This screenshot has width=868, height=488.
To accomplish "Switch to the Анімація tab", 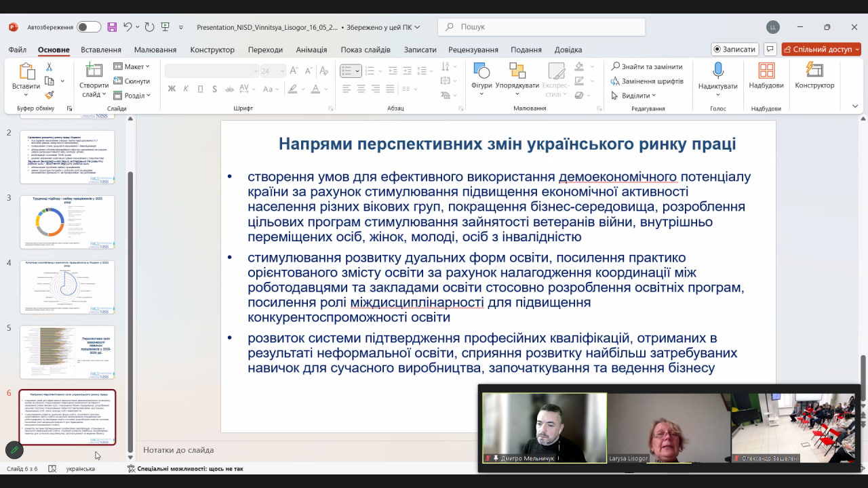I will tap(311, 49).
